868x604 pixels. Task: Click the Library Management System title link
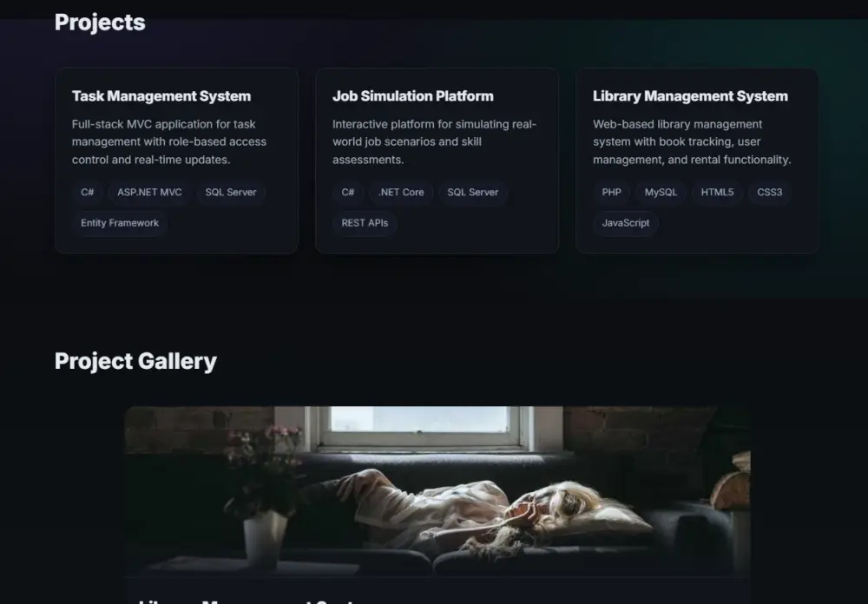click(x=690, y=96)
